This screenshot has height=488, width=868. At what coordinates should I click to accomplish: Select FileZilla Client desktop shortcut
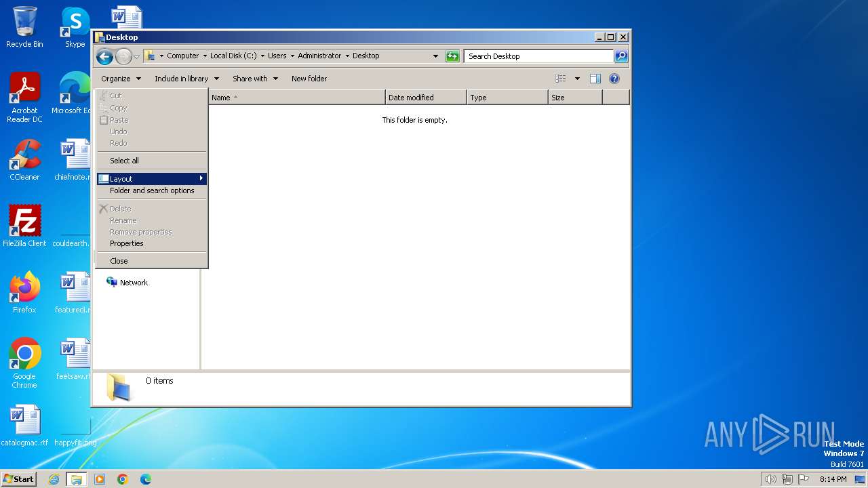click(x=24, y=226)
